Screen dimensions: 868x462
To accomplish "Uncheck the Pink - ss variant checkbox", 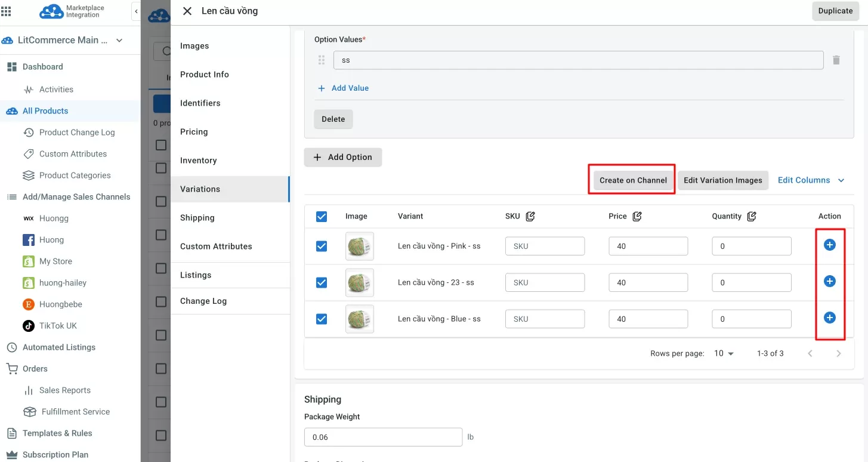I will coord(322,246).
